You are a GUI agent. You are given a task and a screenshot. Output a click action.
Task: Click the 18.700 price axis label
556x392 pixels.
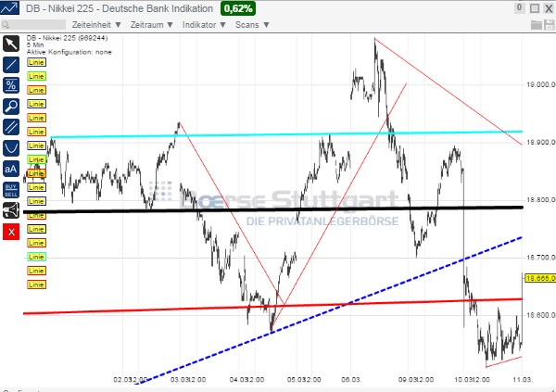pos(540,258)
